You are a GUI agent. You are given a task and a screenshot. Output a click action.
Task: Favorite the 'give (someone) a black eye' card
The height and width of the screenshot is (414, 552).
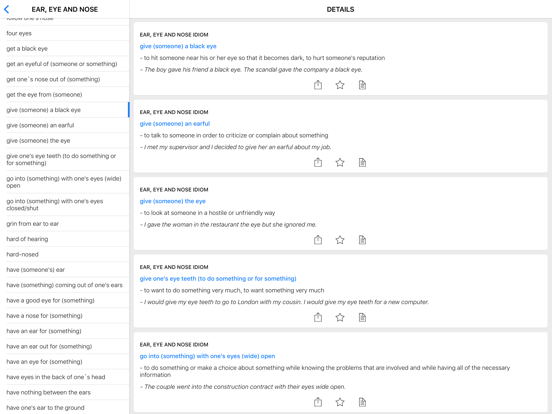pyautogui.click(x=340, y=85)
